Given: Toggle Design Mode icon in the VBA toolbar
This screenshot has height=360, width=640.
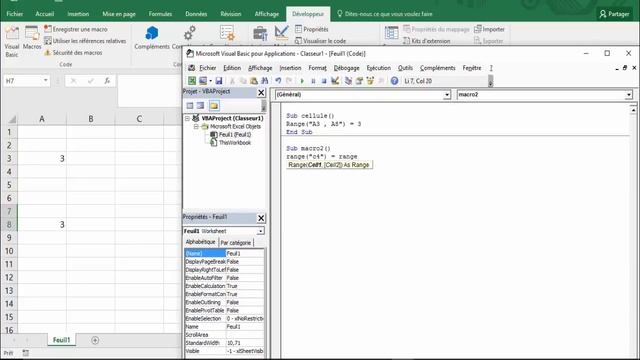Looking at the screenshot, I should [x=335, y=81].
